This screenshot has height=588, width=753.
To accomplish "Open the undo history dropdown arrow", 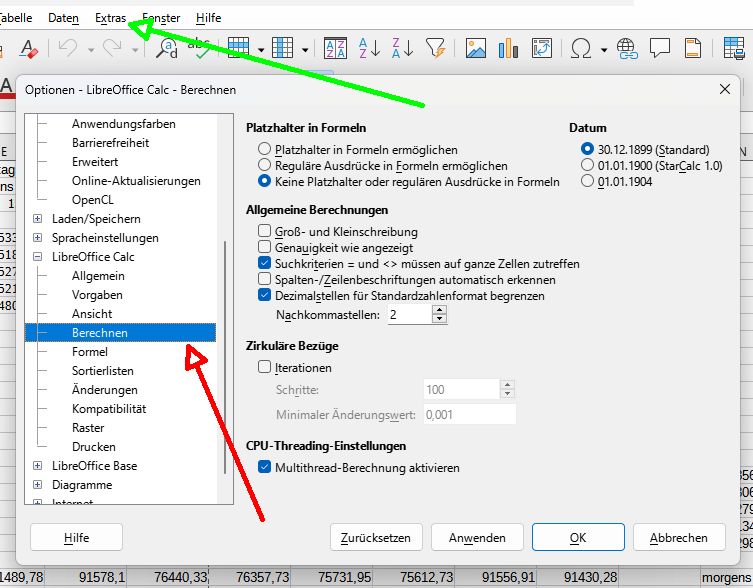I will point(90,49).
